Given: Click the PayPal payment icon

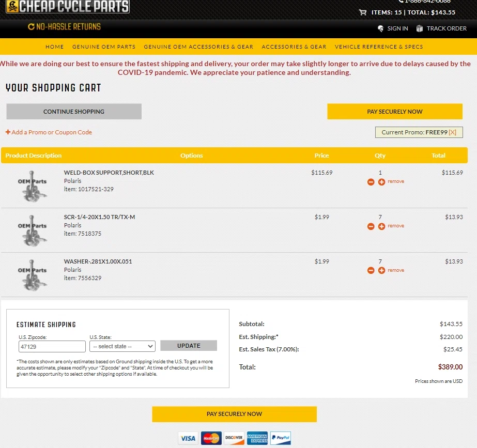Looking at the screenshot, I should pos(281,438).
